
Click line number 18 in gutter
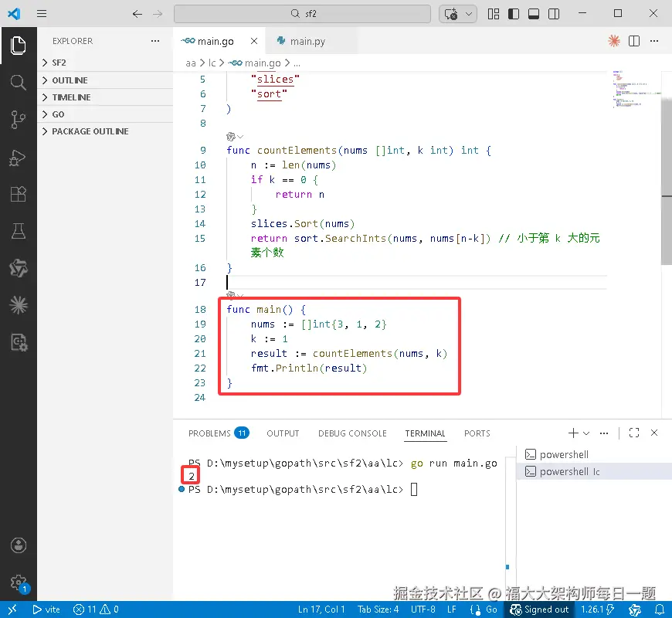200,310
